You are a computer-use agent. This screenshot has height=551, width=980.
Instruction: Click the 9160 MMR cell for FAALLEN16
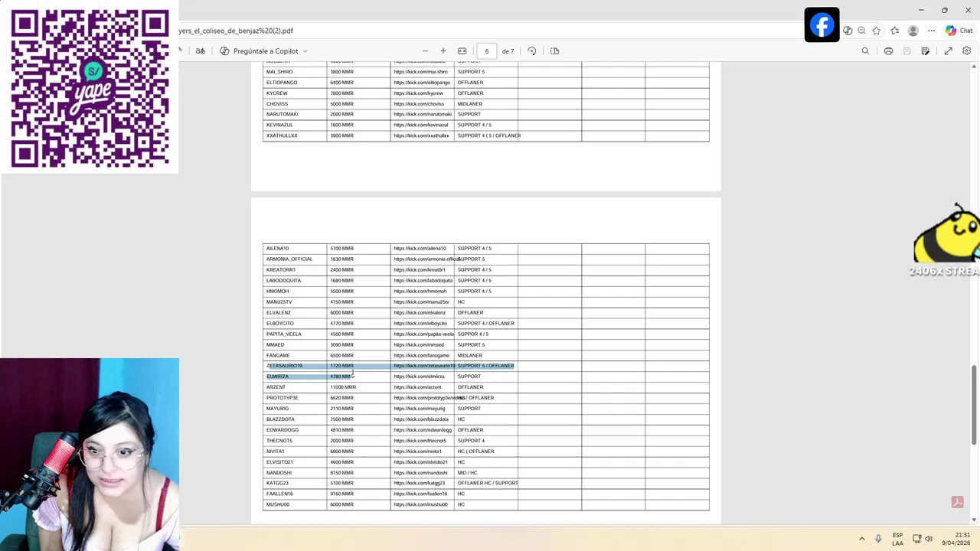[x=341, y=494]
